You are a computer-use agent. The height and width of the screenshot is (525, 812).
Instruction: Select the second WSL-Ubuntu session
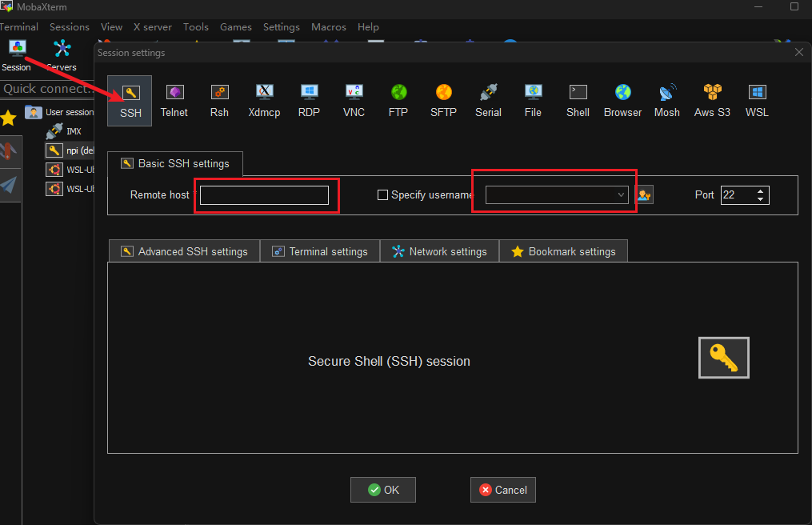(70, 189)
